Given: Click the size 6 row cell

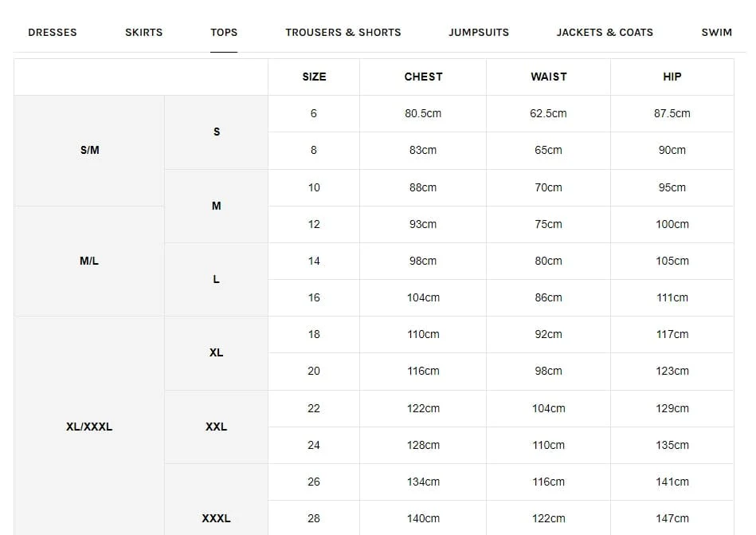Looking at the screenshot, I should (x=314, y=113).
